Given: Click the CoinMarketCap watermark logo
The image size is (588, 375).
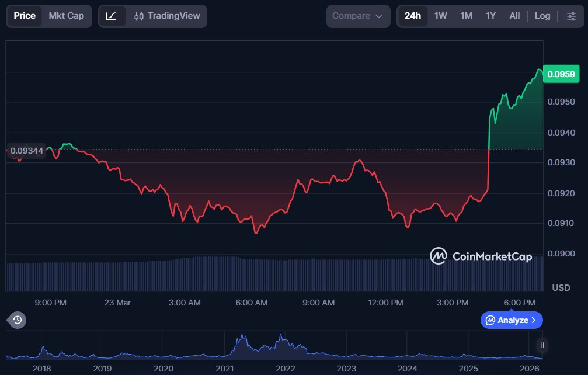Looking at the screenshot, I should coord(481,256).
